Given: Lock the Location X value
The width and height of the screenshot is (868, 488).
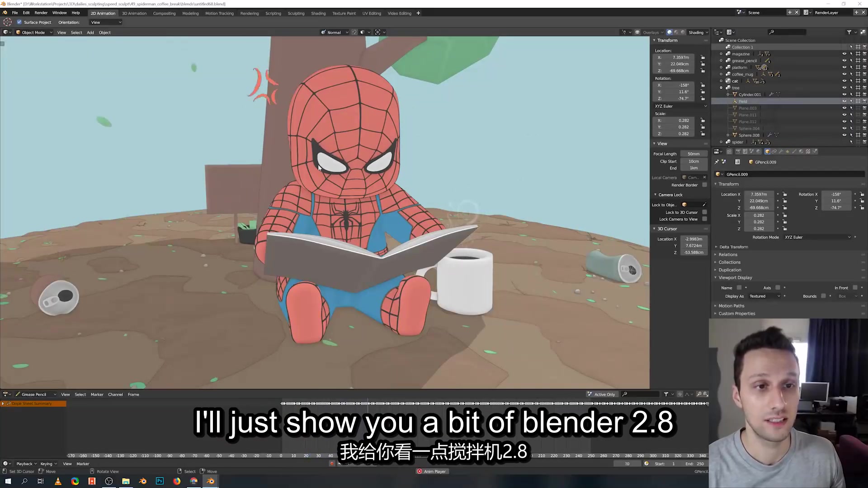Looking at the screenshot, I should [703, 57].
